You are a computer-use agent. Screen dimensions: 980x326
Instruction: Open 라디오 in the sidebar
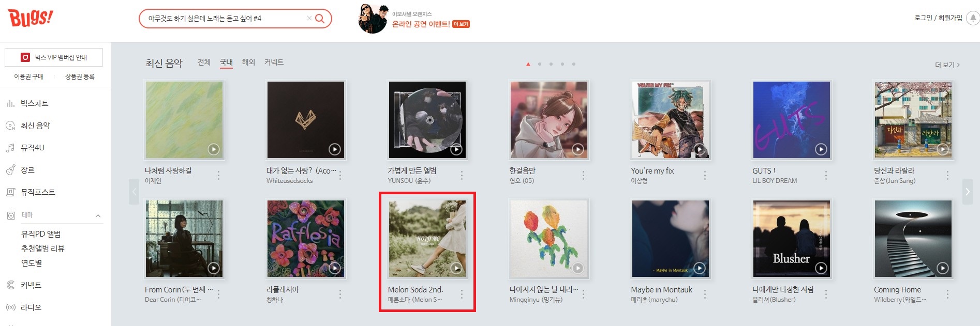tap(31, 307)
